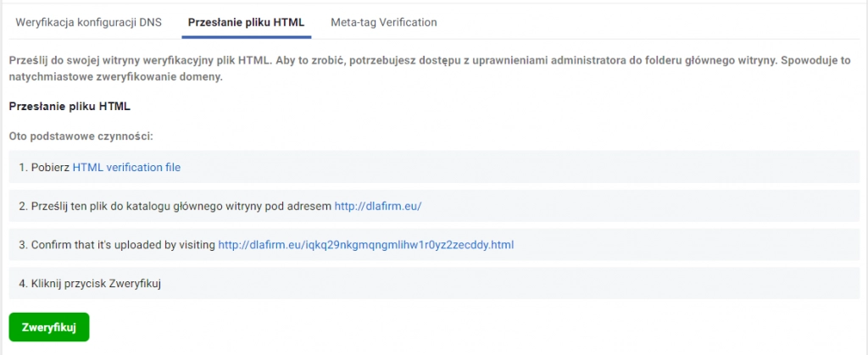Open the http://dlafirm.eu/ link
Viewport: 868px width, 355px height.
click(378, 206)
